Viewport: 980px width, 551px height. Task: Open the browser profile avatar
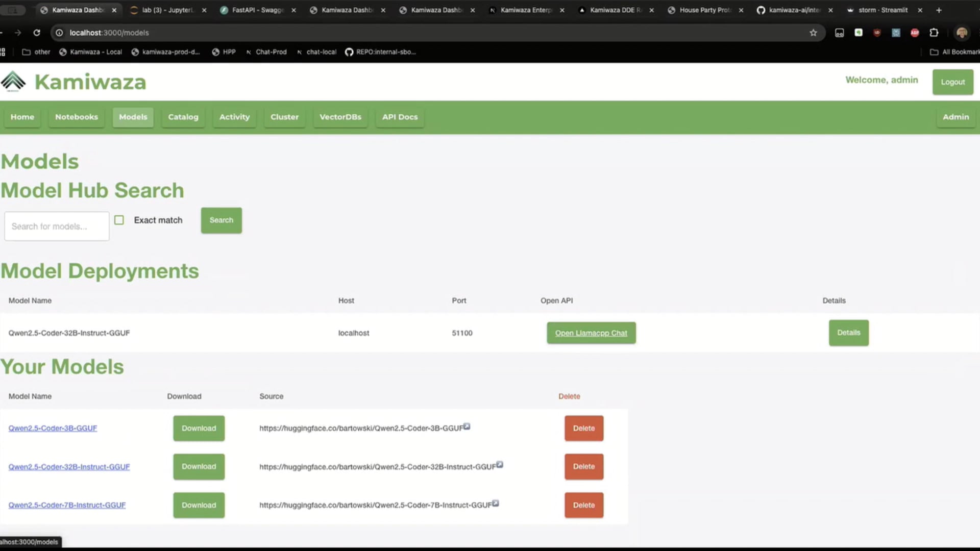962,33
